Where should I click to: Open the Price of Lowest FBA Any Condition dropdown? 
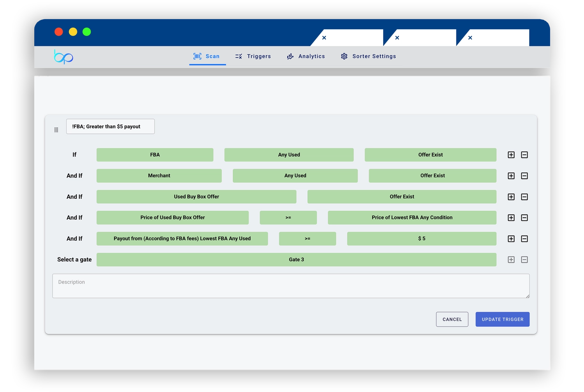tap(412, 218)
